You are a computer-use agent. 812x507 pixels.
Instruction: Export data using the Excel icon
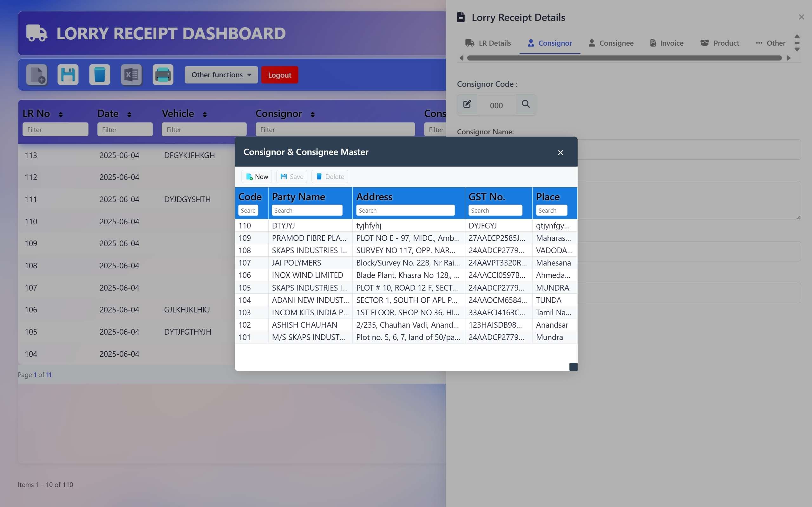[131, 74]
